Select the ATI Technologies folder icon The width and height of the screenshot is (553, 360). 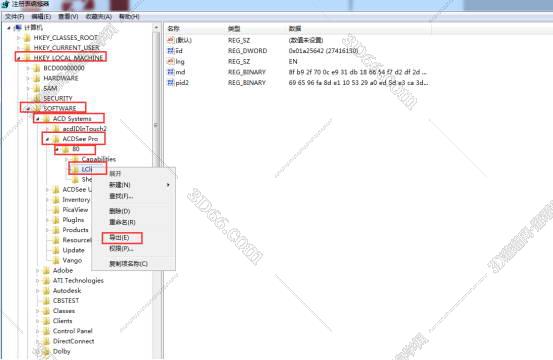(46, 281)
